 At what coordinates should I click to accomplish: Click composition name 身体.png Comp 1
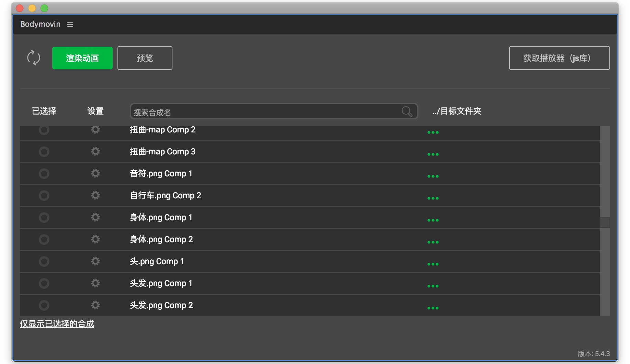coord(161,218)
